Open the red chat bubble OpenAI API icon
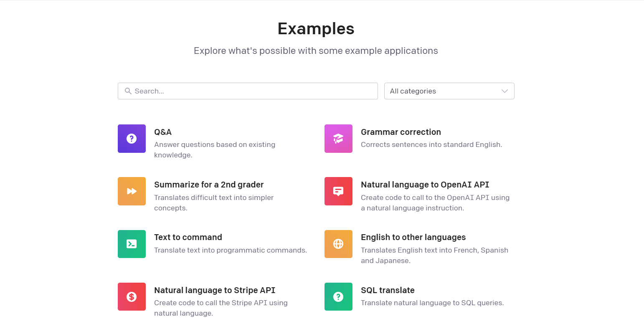This screenshot has width=644, height=329. [x=338, y=191]
